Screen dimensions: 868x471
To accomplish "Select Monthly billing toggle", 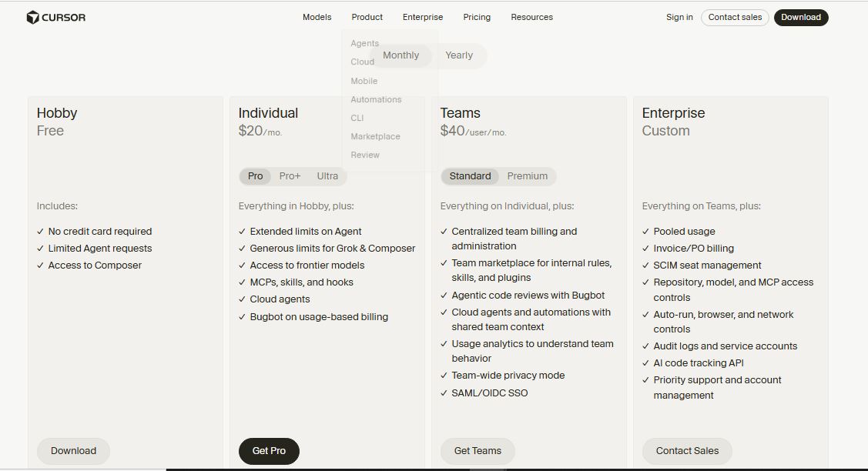I will (x=400, y=55).
